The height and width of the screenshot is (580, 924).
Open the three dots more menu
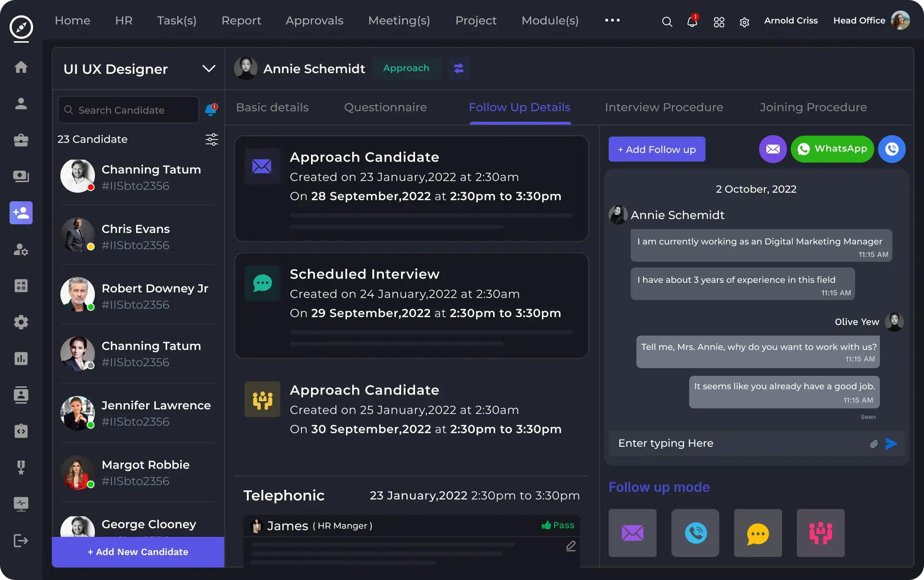pyautogui.click(x=612, y=20)
